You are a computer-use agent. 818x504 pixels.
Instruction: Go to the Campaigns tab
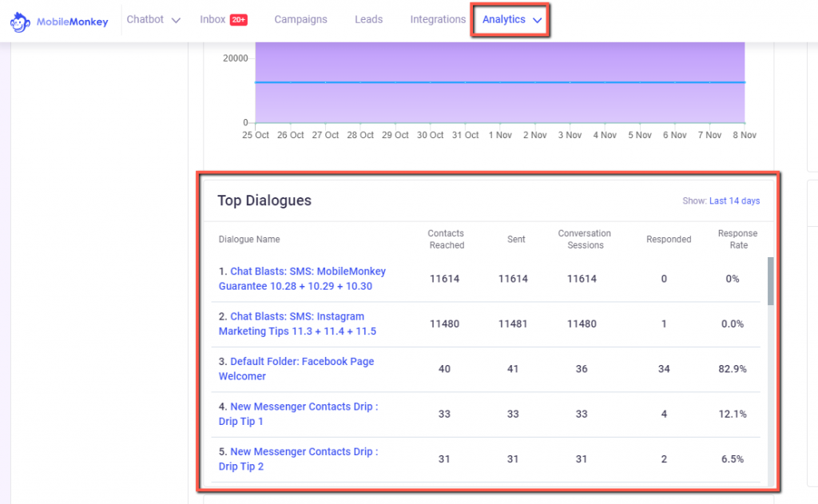[x=300, y=20]
